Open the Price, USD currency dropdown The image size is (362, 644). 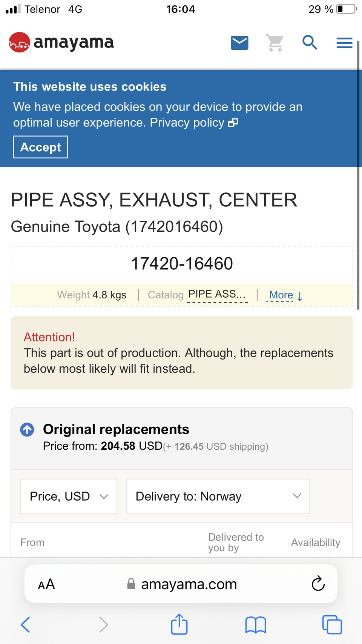[69, 496]
